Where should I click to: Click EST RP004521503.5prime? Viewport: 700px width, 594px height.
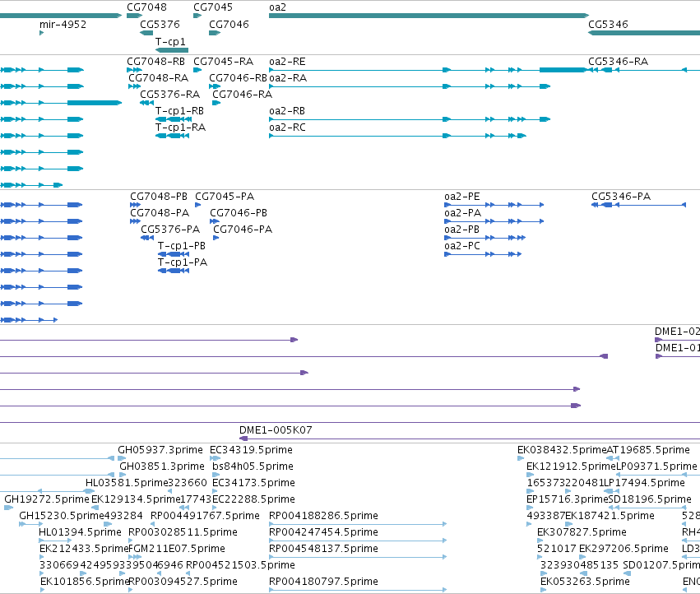tap(241, 565)
